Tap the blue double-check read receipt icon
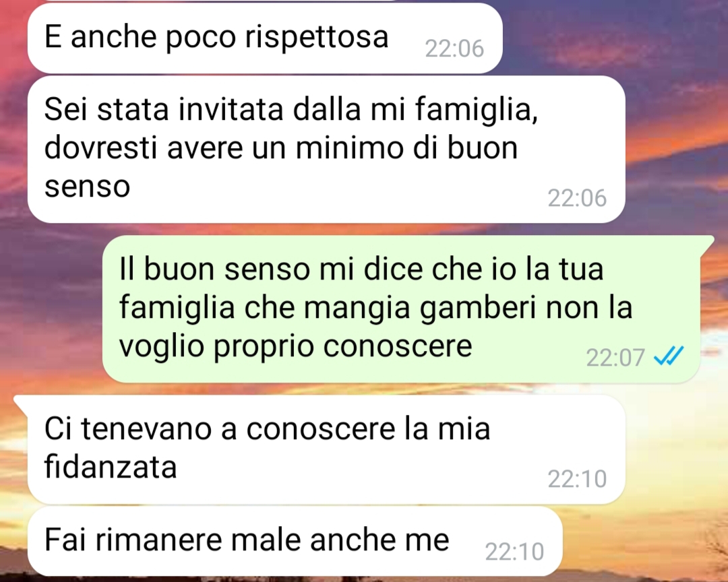 point(668,356)
